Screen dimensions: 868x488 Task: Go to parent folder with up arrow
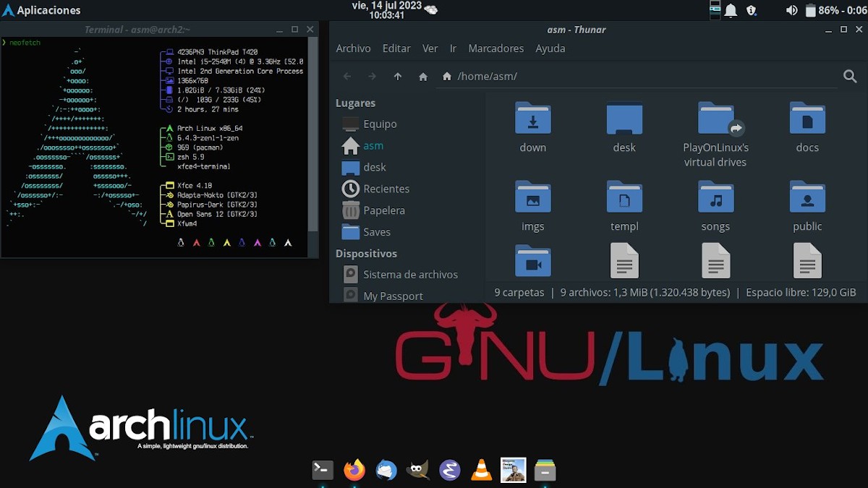[398, 77]
